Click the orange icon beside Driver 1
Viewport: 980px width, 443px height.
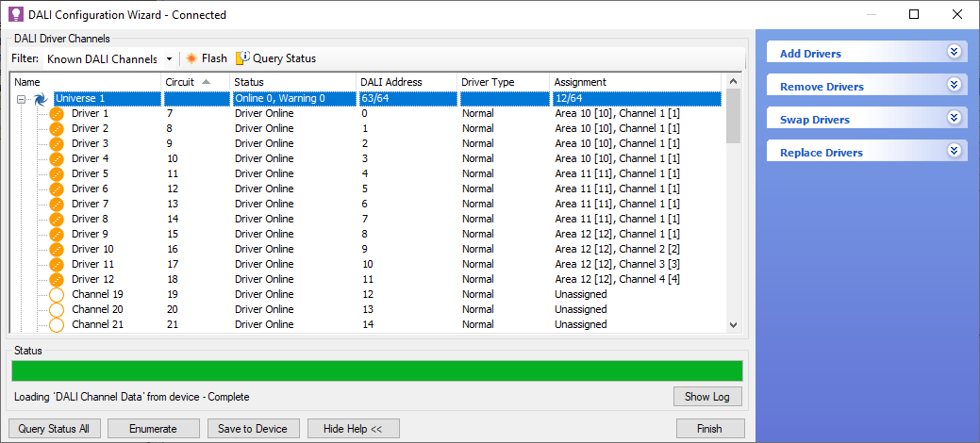[57, 113]
